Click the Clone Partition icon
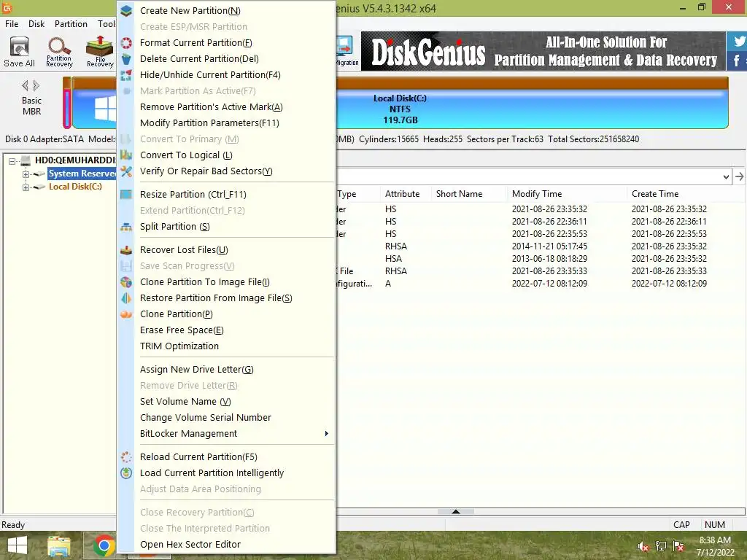Viewport: 747px width, 560px height. pyautogui.click(x=126, y=314)
